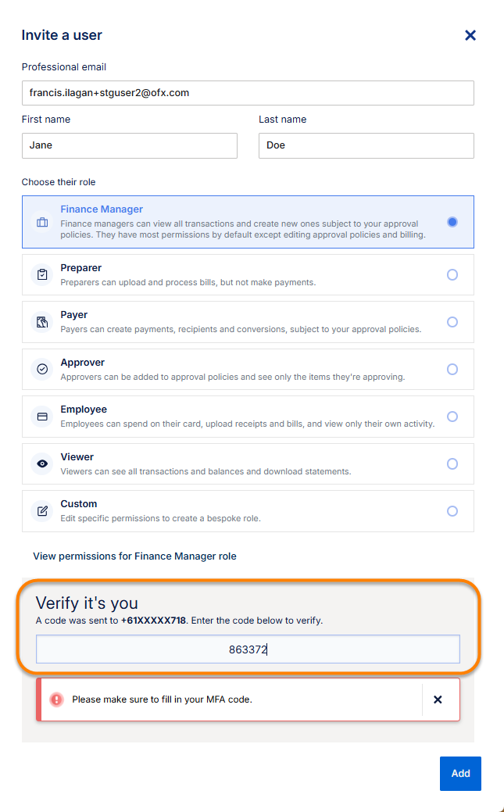
Task: Select the Finance Manager radio button
Action: point(452,222)
